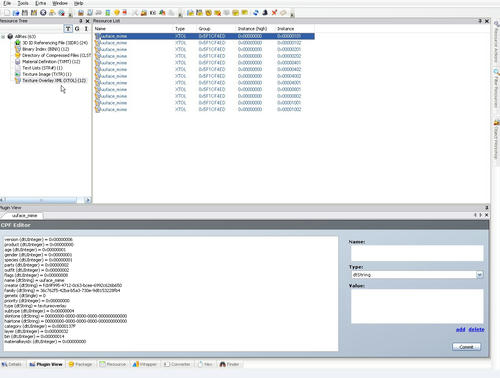Select Texture Overlay XML (XTOL) tree item
This screenshot has height=378, width=500.
coord(54,81)
